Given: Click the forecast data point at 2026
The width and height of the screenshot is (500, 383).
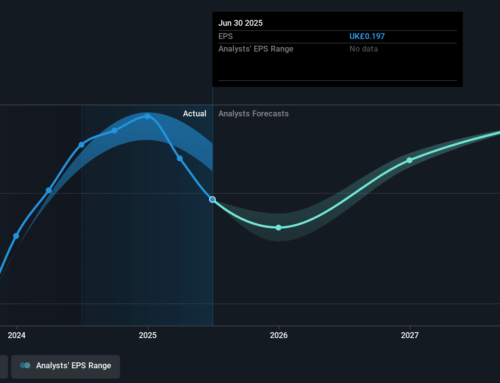Looking at the screenshot, I should click(279, 228).
